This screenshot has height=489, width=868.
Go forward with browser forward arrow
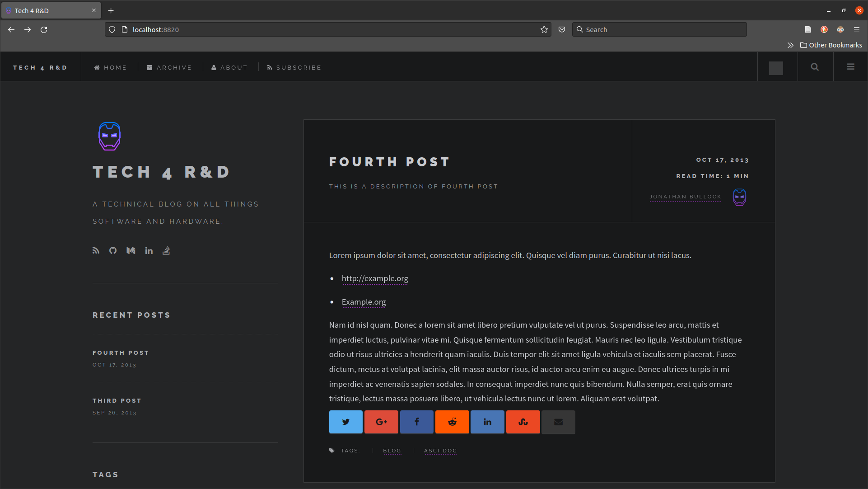click(28, 29)
